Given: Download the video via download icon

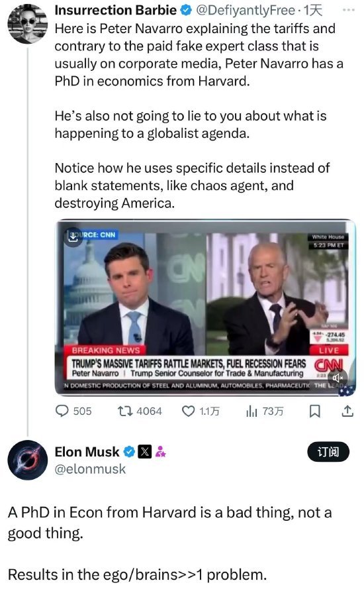Looking at the screenshot, I should coord(73,237).
